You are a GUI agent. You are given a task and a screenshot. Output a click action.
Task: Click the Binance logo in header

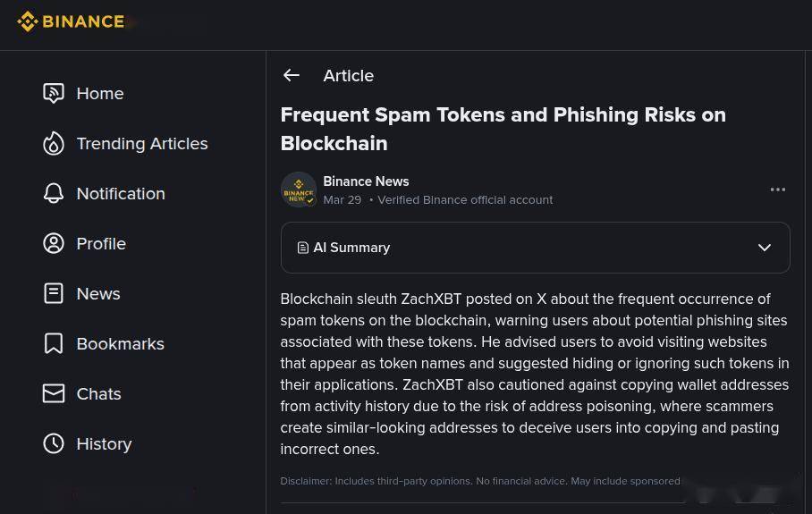[x=71, y=21]
